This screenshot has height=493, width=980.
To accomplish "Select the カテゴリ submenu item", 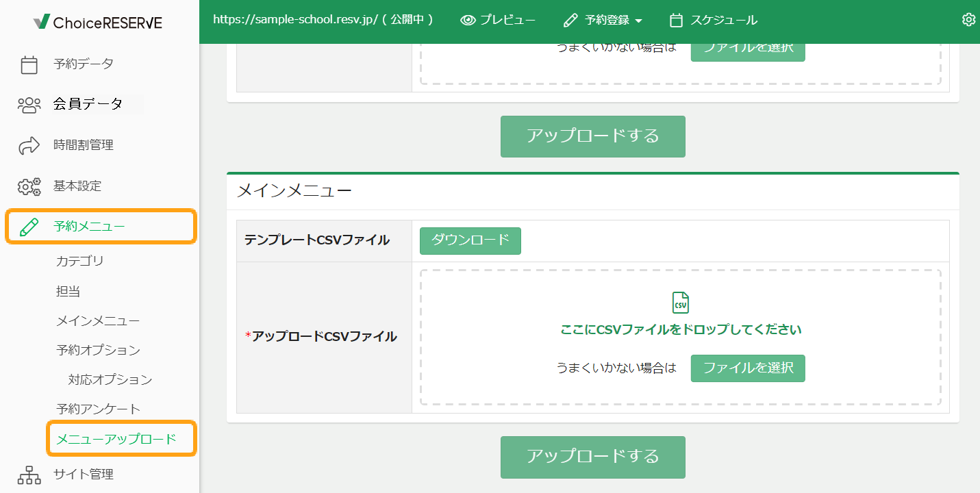I will coord(80,262).
